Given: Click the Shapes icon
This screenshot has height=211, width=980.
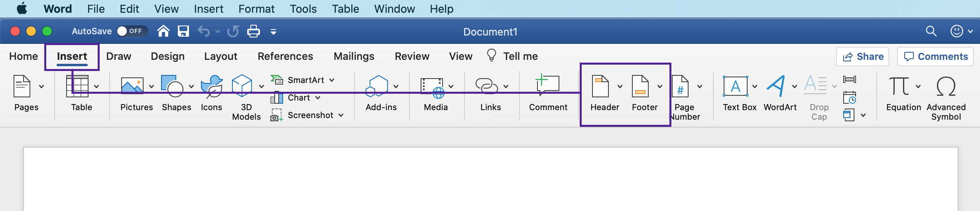Looking at the screenshot, I should click(172, 86).
